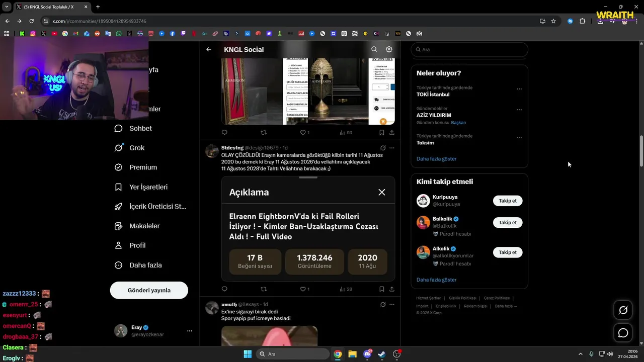
Task: Open Chrome extensions puzzle icon
Action: click(582, 21)
